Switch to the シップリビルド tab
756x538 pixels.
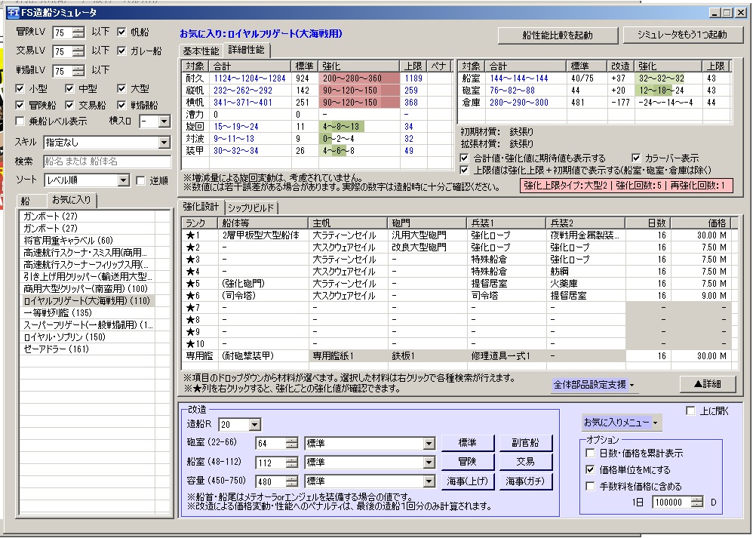pyautogui.click(x=250, y=208)
